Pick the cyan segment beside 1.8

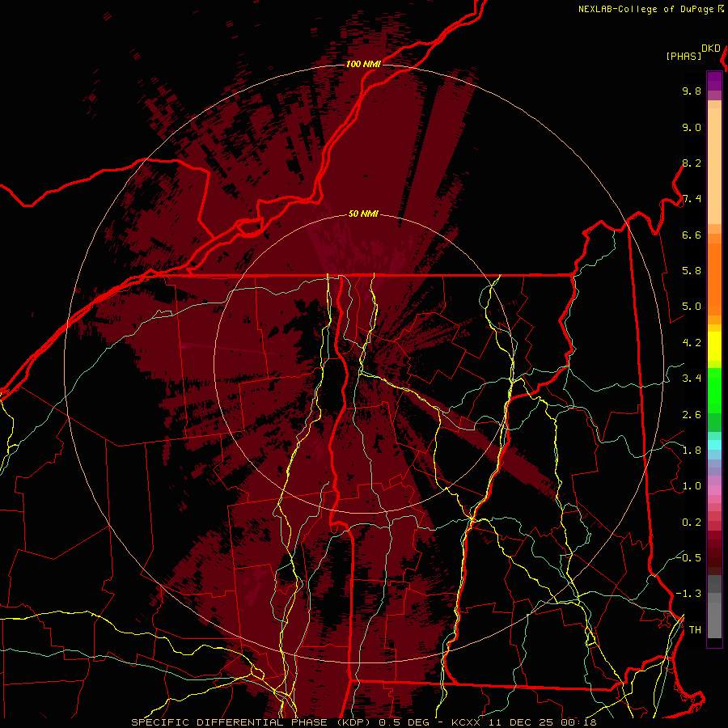[x=714, y=445]
